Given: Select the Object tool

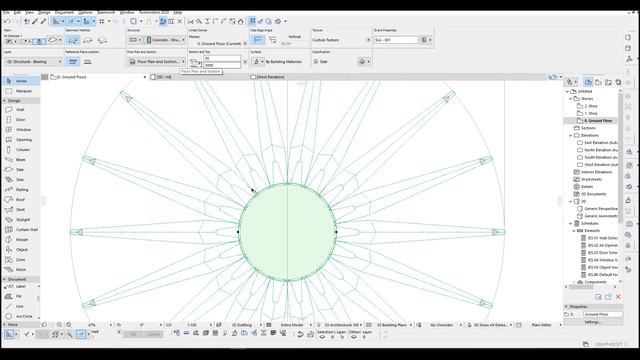Looking at the screenshot, I should tap(20, 249).
